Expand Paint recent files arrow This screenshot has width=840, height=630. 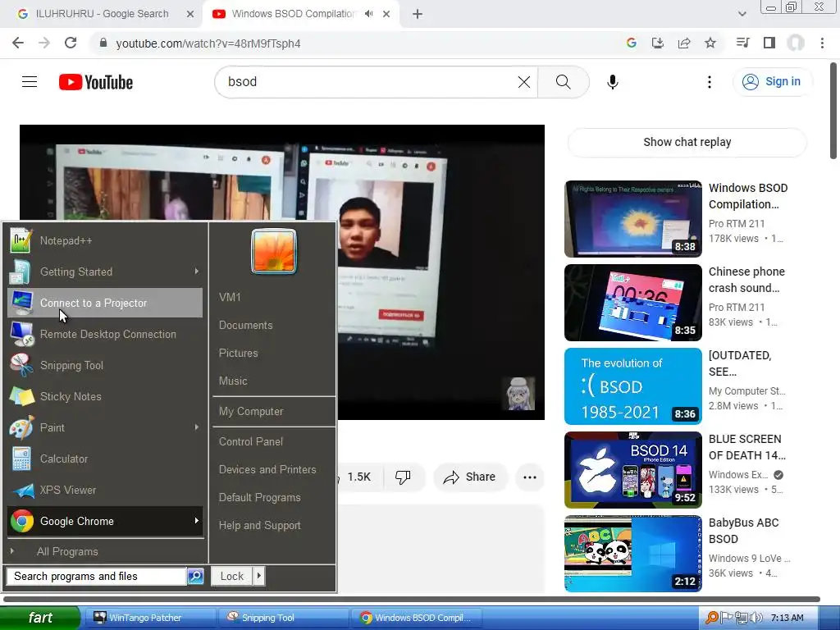pyautogui.click(x=197, y=427)
